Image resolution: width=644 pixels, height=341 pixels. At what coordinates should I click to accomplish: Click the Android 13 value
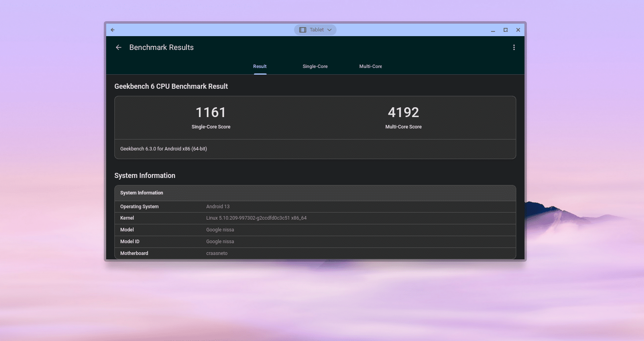click(218, 207)
